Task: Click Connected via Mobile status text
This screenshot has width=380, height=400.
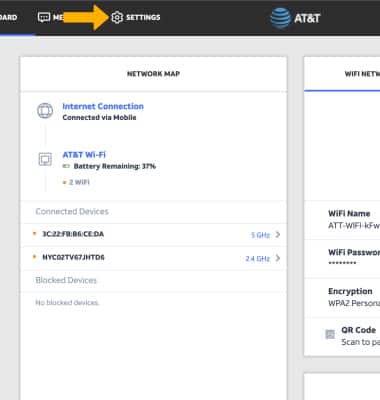Action: [99, 117]
